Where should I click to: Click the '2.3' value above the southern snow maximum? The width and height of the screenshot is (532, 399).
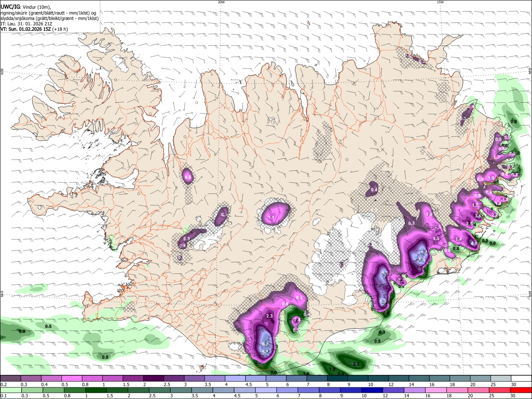tap(269, 316)
